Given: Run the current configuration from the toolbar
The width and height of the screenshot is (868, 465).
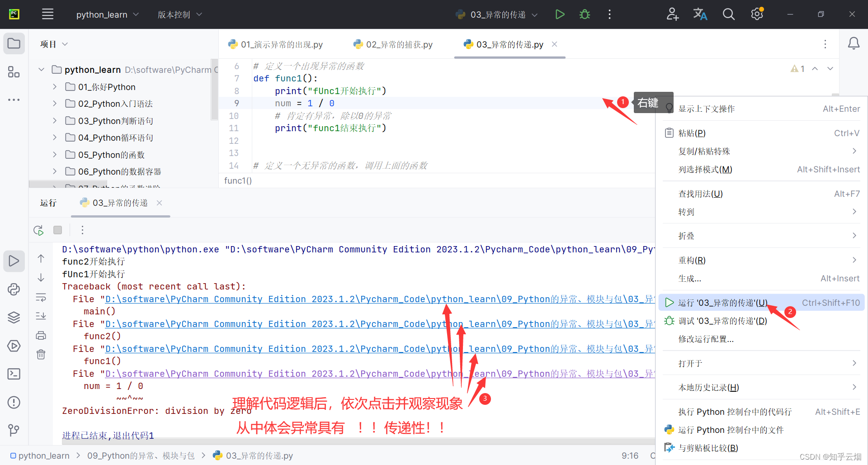Looking at the screenshot, I should tap(560, 14).
